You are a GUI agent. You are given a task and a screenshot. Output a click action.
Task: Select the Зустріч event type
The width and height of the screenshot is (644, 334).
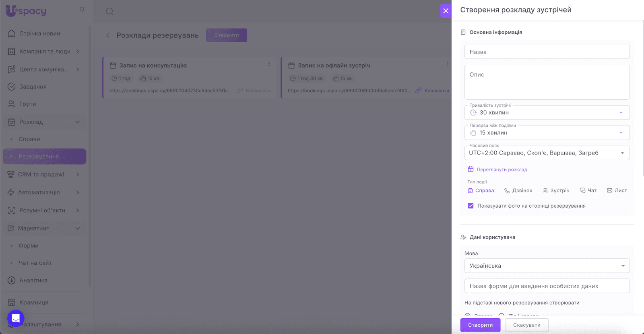click(556, 191)
